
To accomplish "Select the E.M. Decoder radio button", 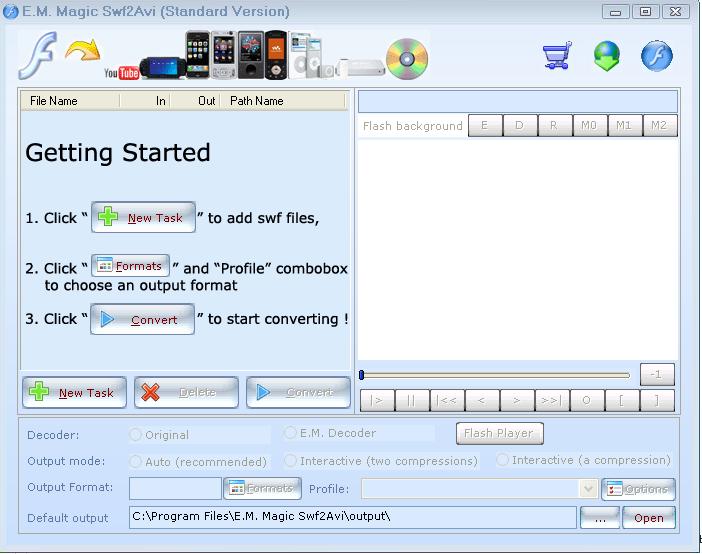I will point(290,433).
